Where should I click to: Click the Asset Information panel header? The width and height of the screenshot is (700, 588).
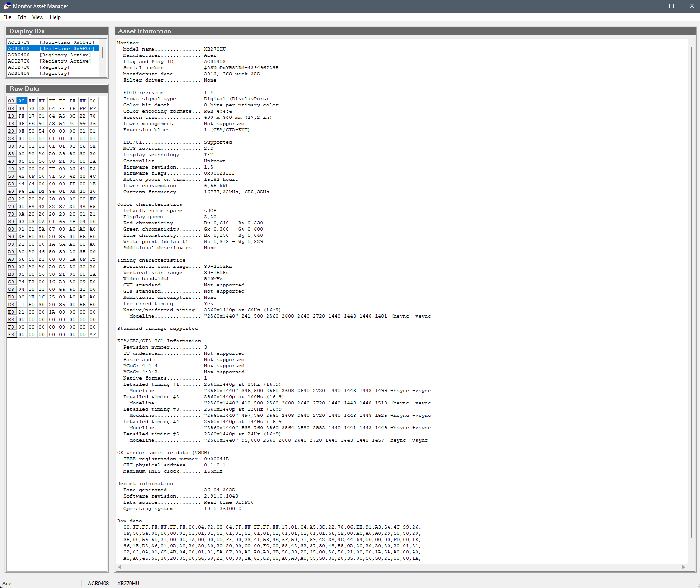(x=405, y=31)
